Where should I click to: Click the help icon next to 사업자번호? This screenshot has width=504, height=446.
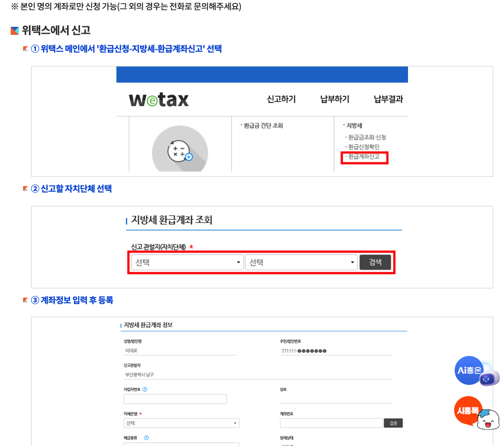145,390
